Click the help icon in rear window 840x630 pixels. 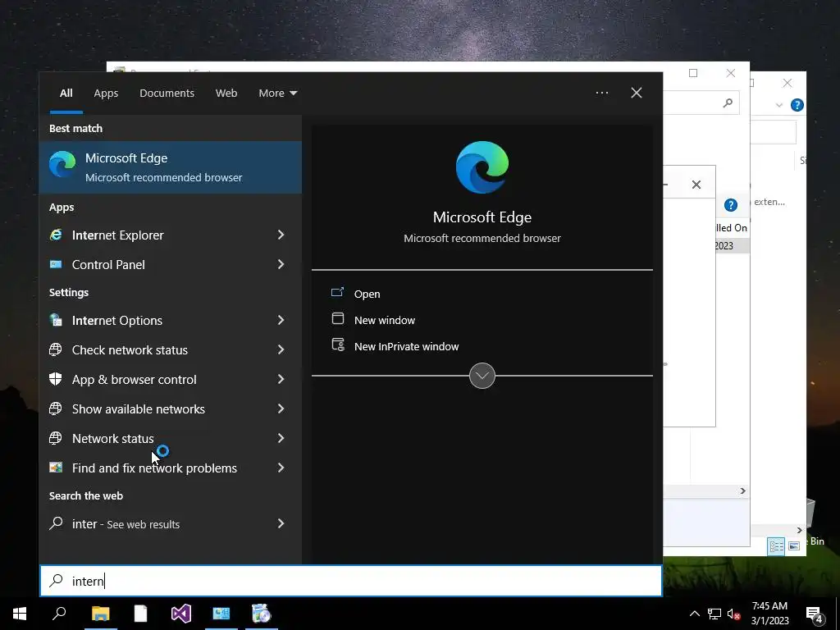tap(797, 105)
